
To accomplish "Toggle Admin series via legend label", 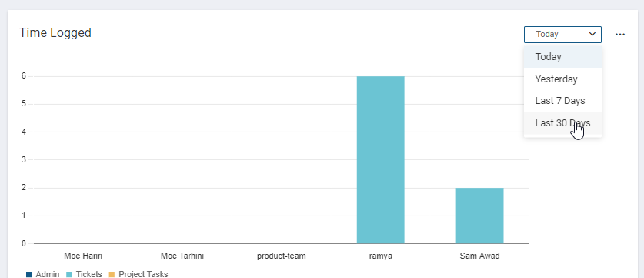I will coord(48,274).
